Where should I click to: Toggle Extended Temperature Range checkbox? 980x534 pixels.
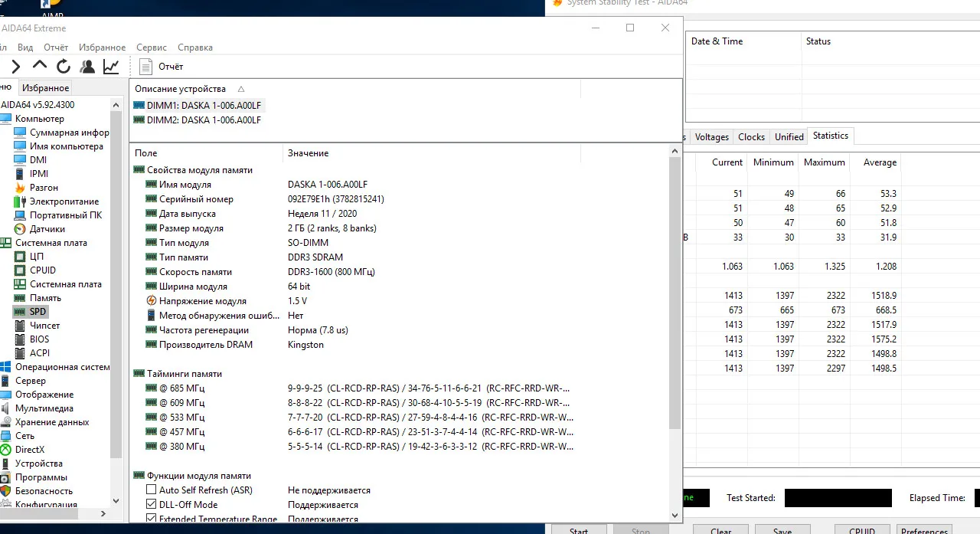coord(151,519)
